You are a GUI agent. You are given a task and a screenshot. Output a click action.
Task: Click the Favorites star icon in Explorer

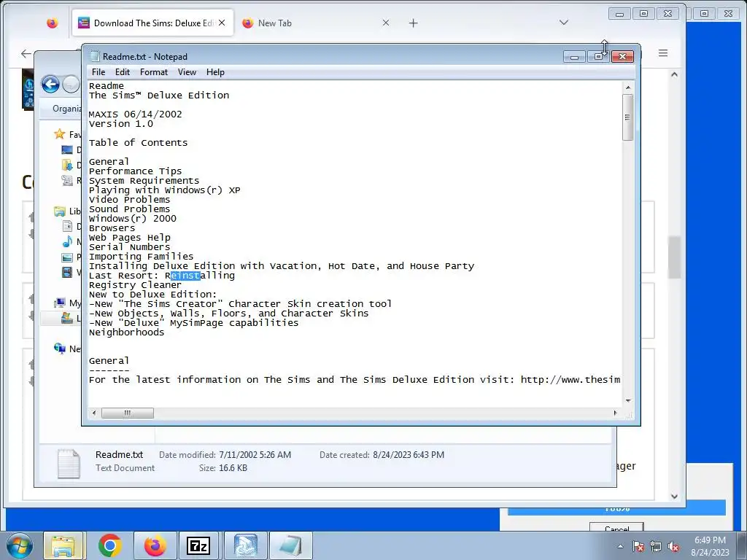click(x=59, y=134)
